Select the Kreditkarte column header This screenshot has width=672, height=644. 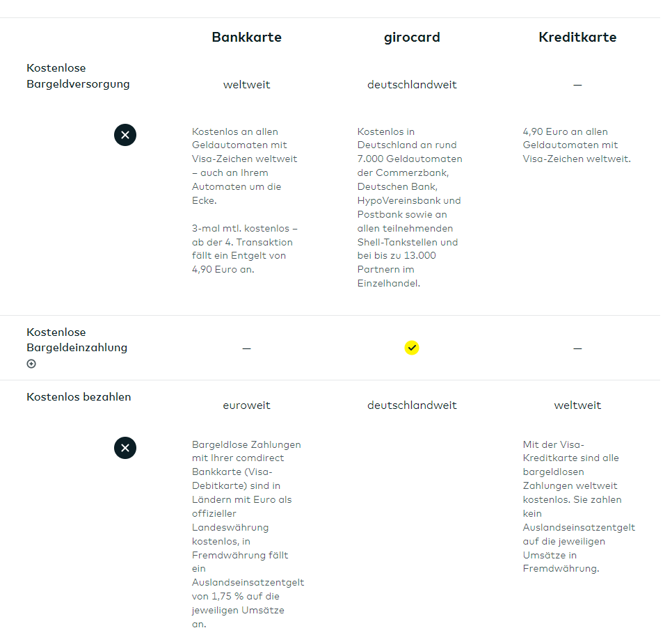[x=577, y=38]
